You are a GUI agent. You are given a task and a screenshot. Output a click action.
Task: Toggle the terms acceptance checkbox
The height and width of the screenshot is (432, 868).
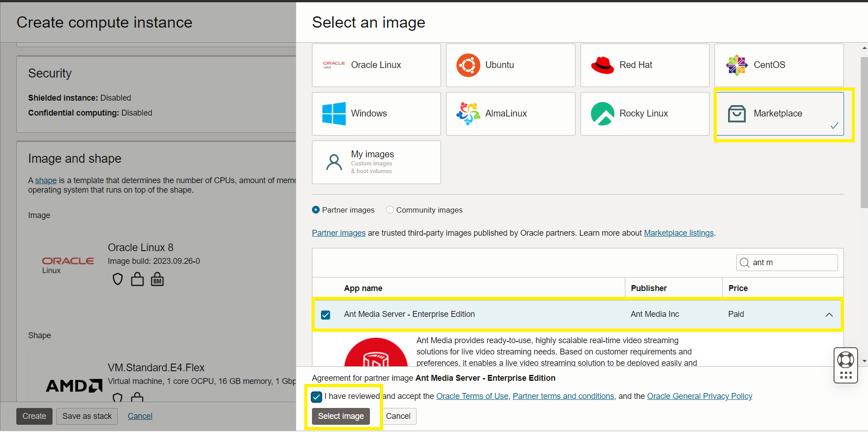pos(317,397)
